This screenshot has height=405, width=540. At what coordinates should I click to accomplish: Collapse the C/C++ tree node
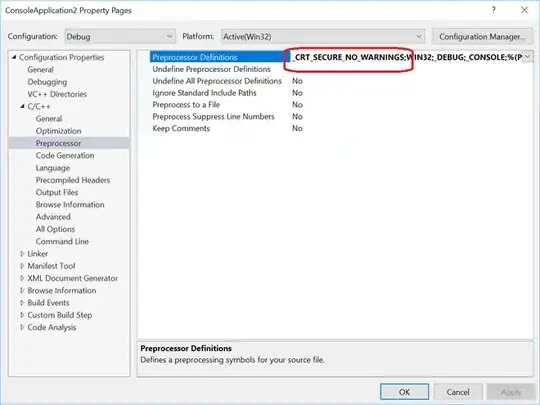(22, 106)
